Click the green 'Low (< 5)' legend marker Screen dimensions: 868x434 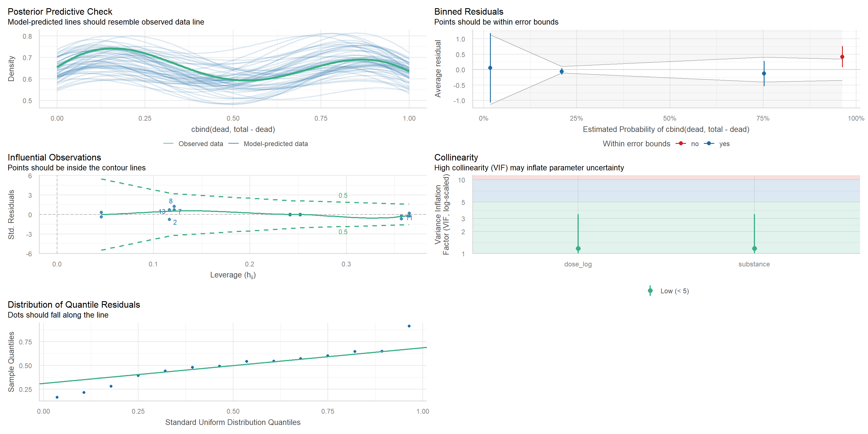coord(650,291)
